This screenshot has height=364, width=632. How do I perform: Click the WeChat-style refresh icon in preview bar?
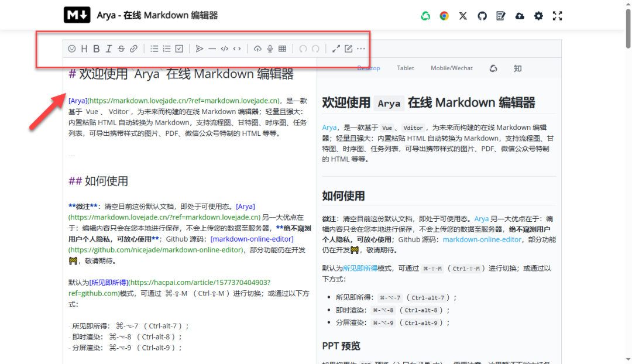pos(493,68)
